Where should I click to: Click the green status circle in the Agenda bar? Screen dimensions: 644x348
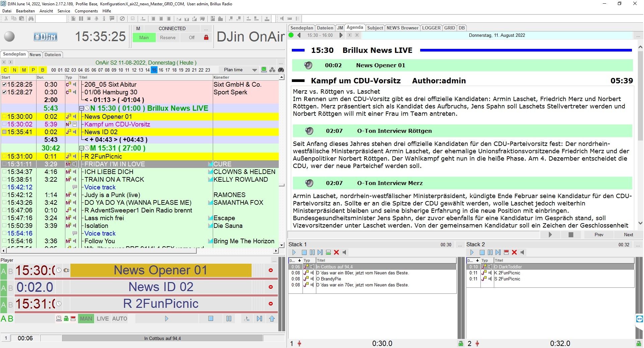click(291, 35)
